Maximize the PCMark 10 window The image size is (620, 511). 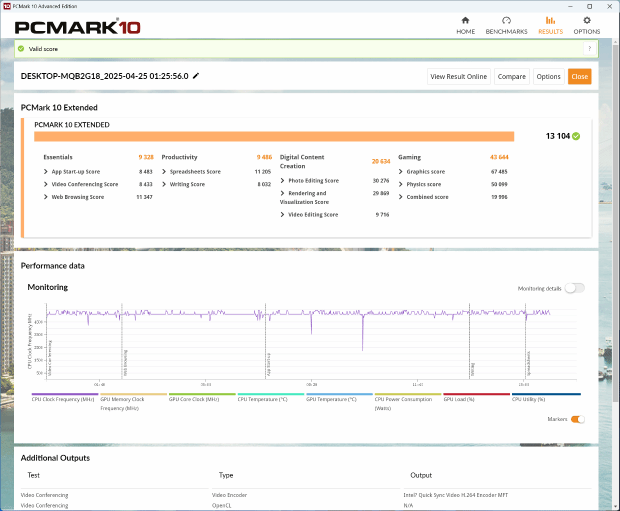[x=590, y=6]
